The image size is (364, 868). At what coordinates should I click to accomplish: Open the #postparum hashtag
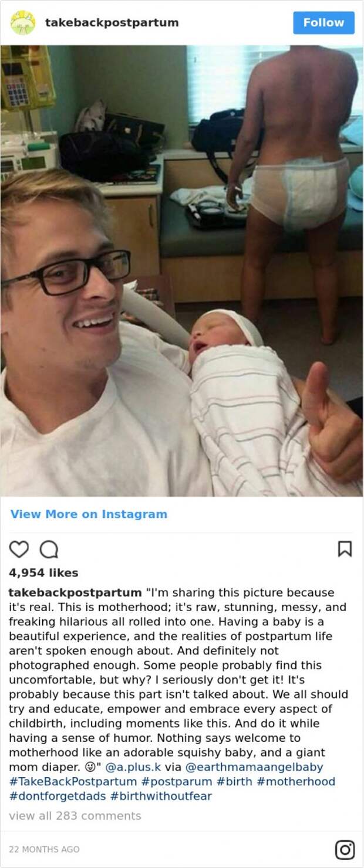coord(177,782)
